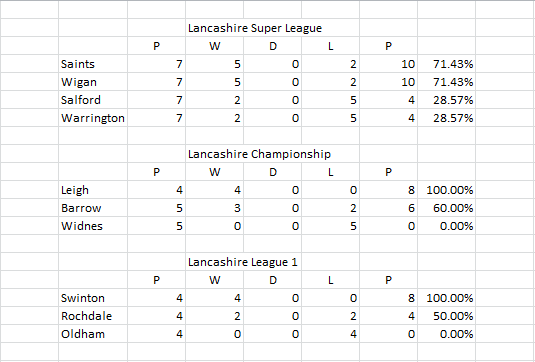Select the Lancashire Super League title cell

click(x=255, y=28)
